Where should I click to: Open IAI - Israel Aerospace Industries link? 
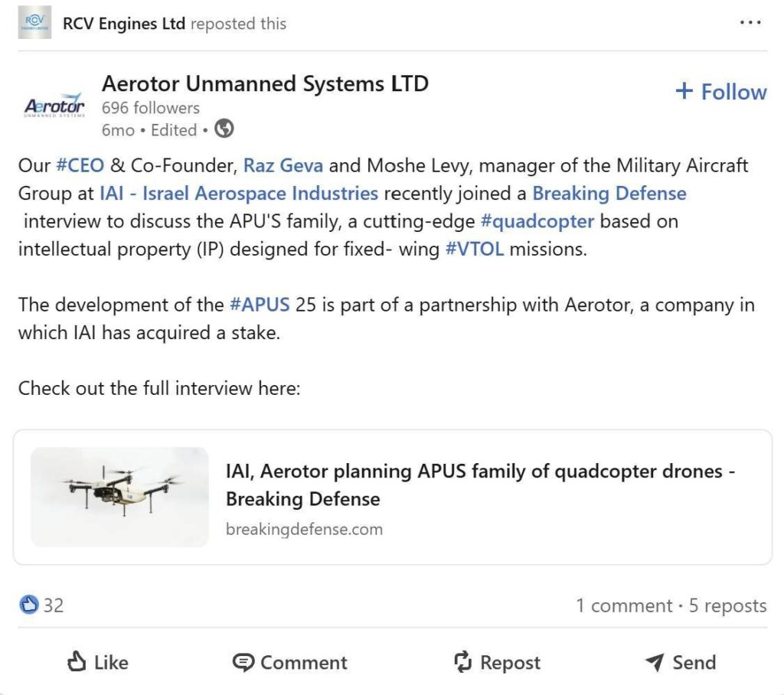(x=239, y=193)
